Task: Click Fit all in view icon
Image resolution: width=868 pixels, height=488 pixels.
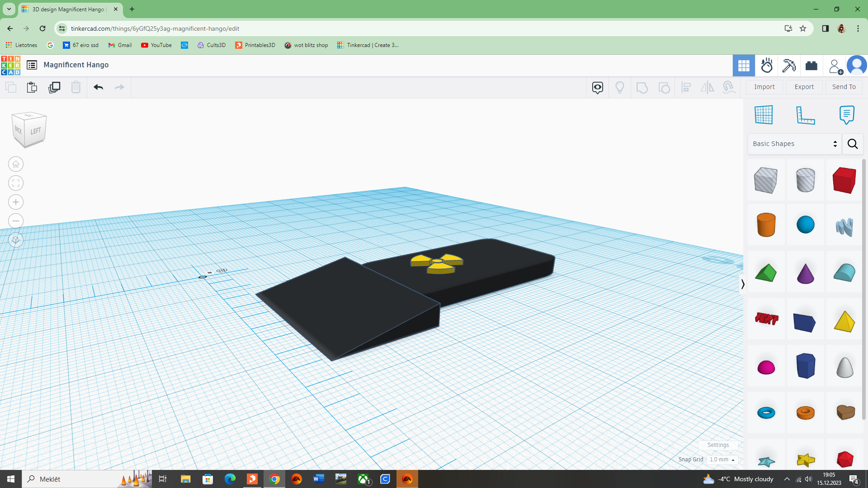Action: coord(16,183)
